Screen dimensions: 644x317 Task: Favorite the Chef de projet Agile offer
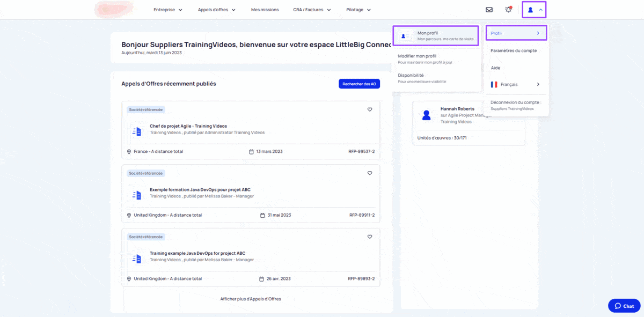(x=370, y=109)
